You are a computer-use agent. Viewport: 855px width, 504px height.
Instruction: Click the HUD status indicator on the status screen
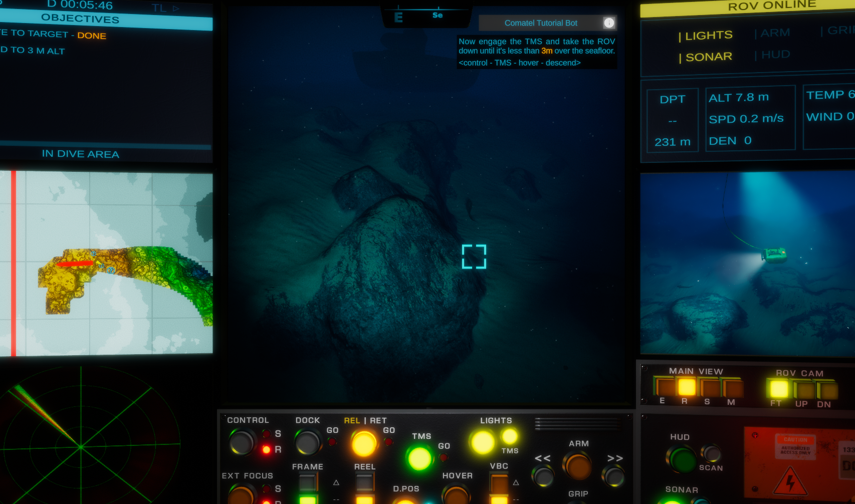pyautogui.click(x=772, y=55)
